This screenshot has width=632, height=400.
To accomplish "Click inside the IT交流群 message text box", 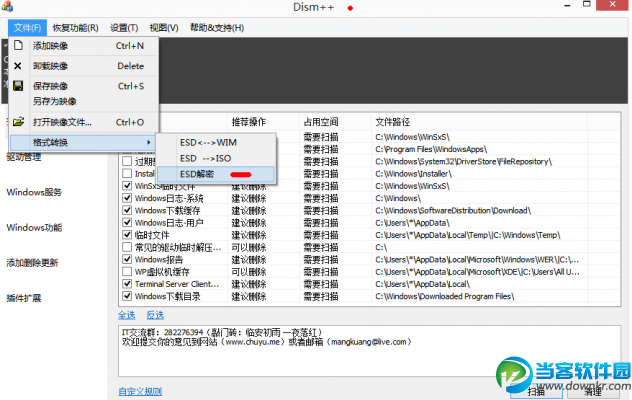I will pos(369,351).
